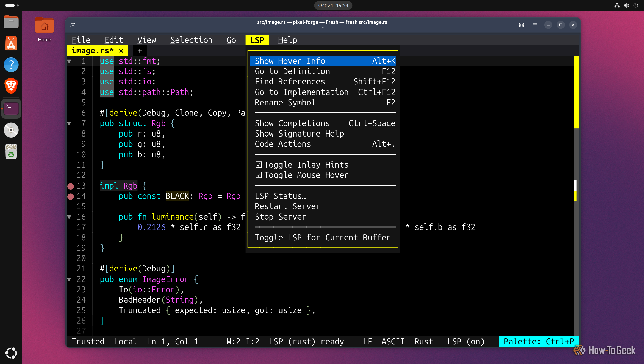Image resolution: width=644 pixels, height=364 pixels.
Task: Open the Help icon in the dock
Action: pyautogui.click(x=11, y=65)
